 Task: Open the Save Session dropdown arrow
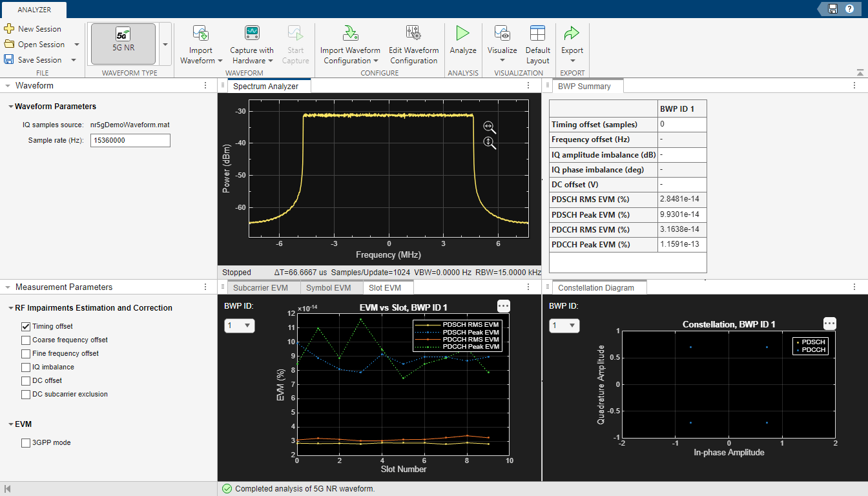(x=74, y=60)
